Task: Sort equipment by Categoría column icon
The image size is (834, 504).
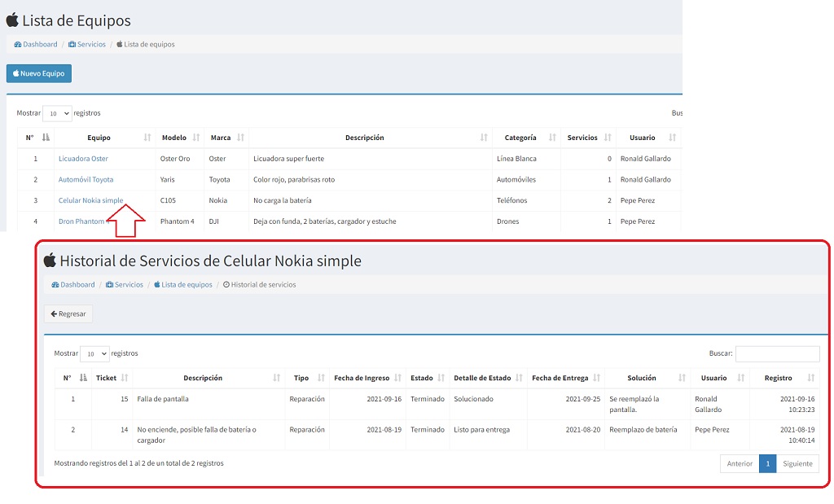Action: point(552,138)
